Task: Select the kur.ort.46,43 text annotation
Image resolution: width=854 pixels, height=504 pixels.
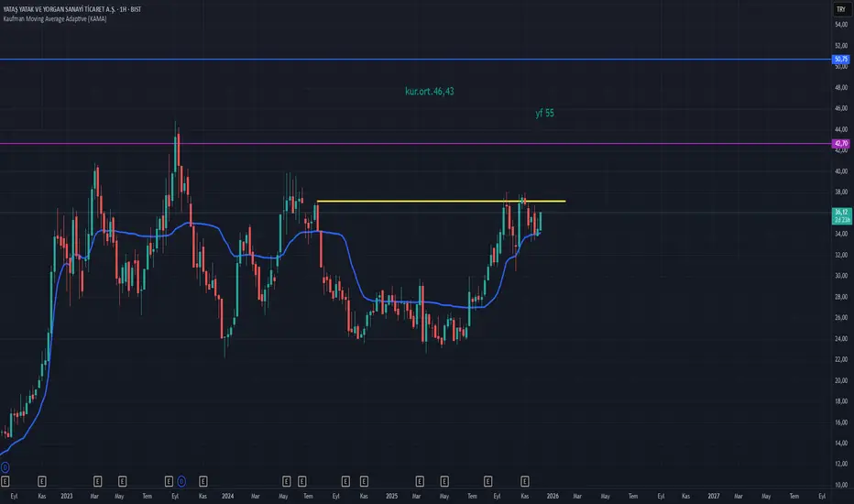Action: click(429, 91)
